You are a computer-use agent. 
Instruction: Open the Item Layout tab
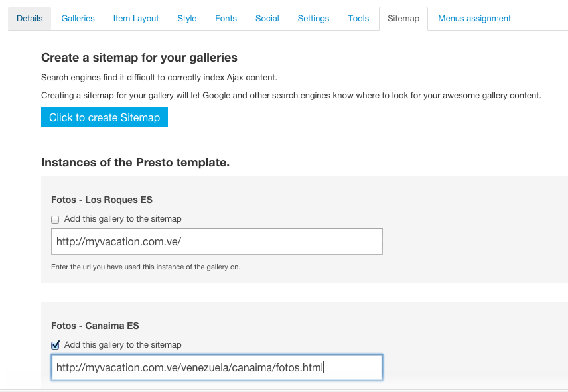click(136, 19)
